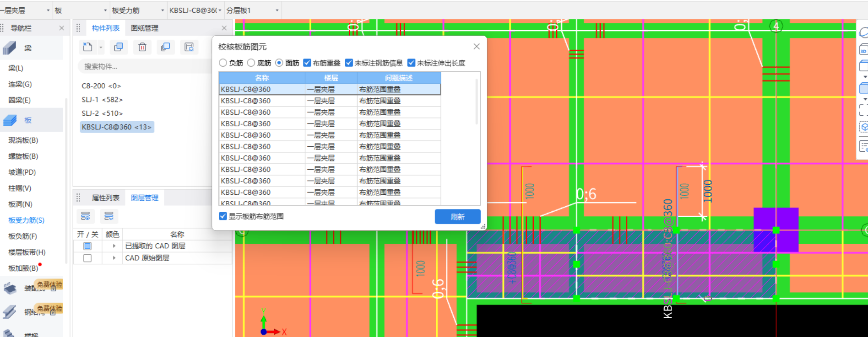Click the 梁 beam category icon

[10, 48]
